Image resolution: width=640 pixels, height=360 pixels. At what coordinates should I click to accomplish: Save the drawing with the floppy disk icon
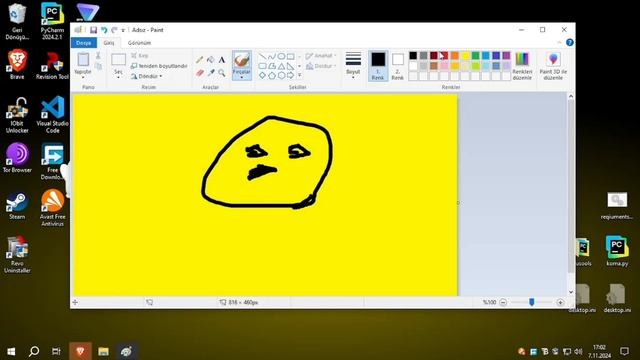93,30
